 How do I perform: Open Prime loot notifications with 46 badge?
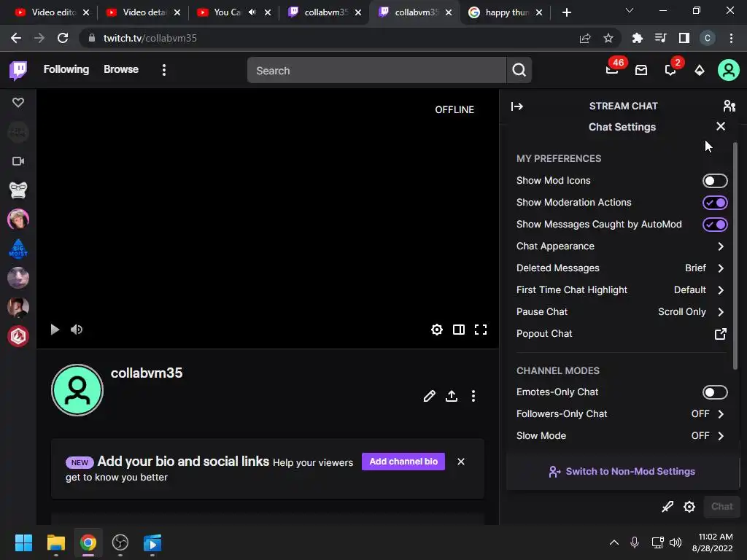pyautogui.click(x=613, y=69)
